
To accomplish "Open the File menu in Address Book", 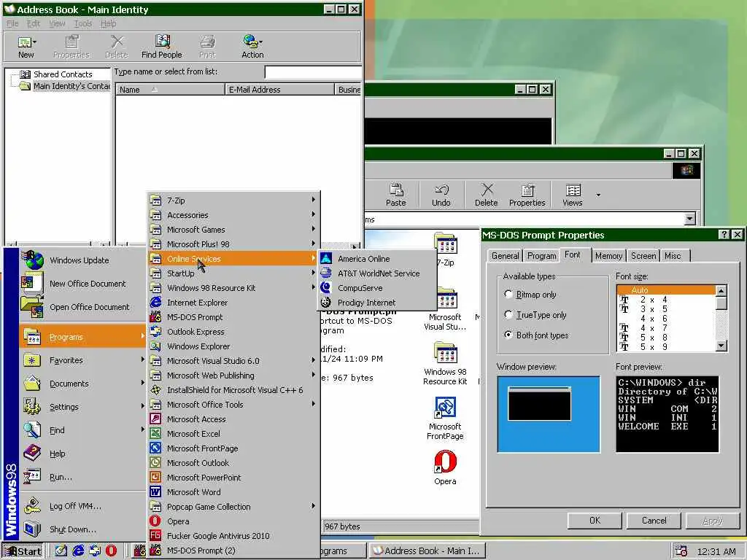I will click(x=12, y=23).
